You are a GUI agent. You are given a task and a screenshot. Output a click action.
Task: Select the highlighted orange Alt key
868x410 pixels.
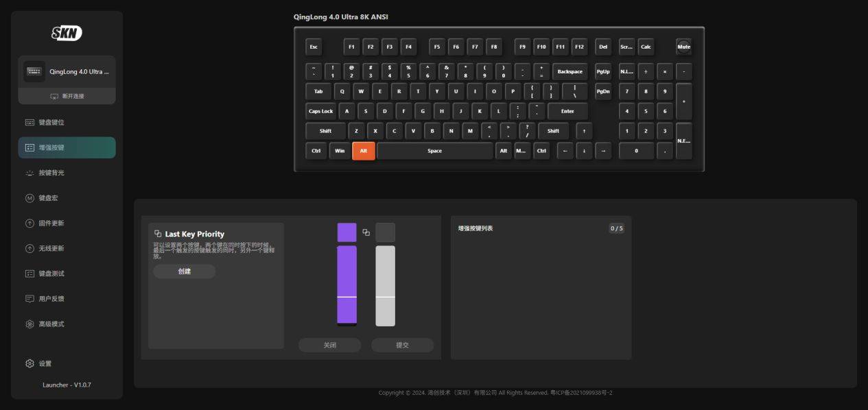click(363, 151)
